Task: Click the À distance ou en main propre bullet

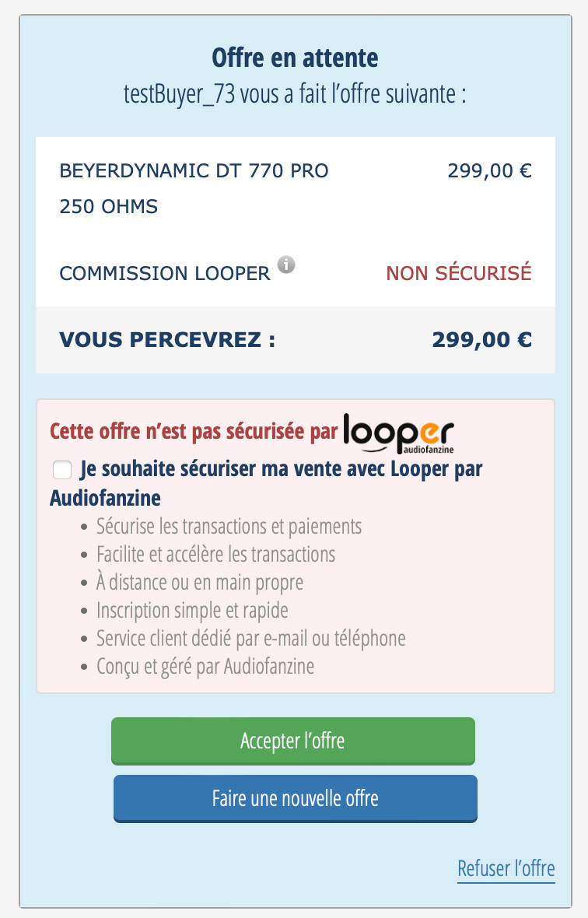Action: (x=199, y=583)
